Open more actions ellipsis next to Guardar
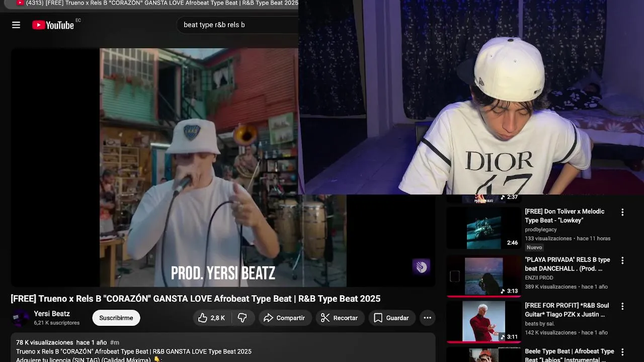 point(427,318)
